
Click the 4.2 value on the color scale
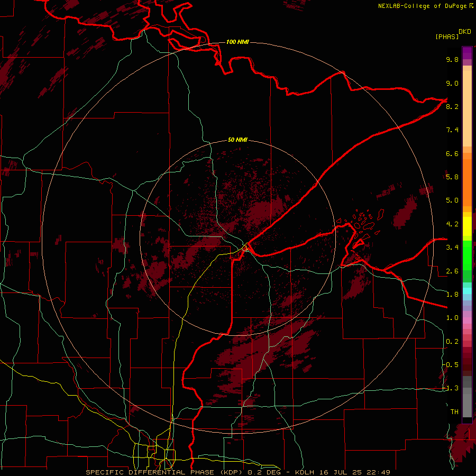pos(452,224)
